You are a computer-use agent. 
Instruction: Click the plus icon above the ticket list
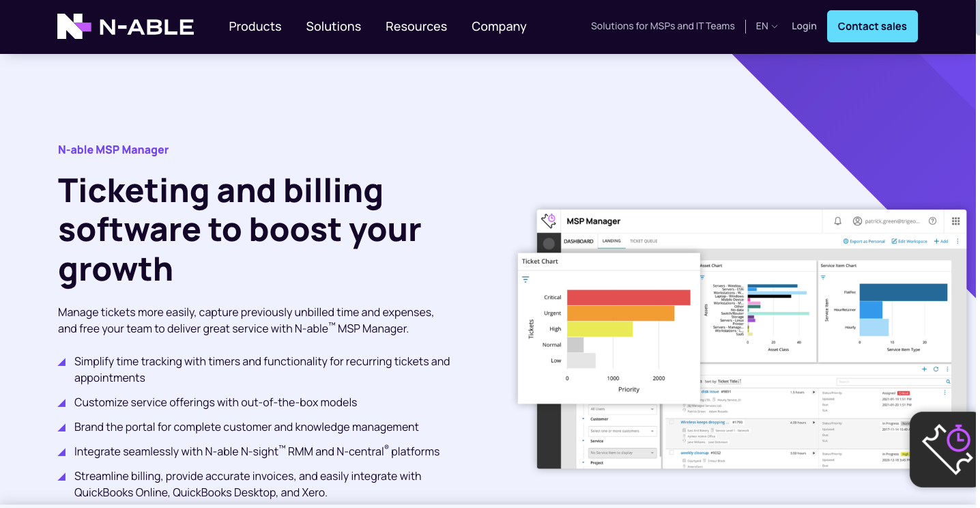pyautogui.click(x=924, y=369)
